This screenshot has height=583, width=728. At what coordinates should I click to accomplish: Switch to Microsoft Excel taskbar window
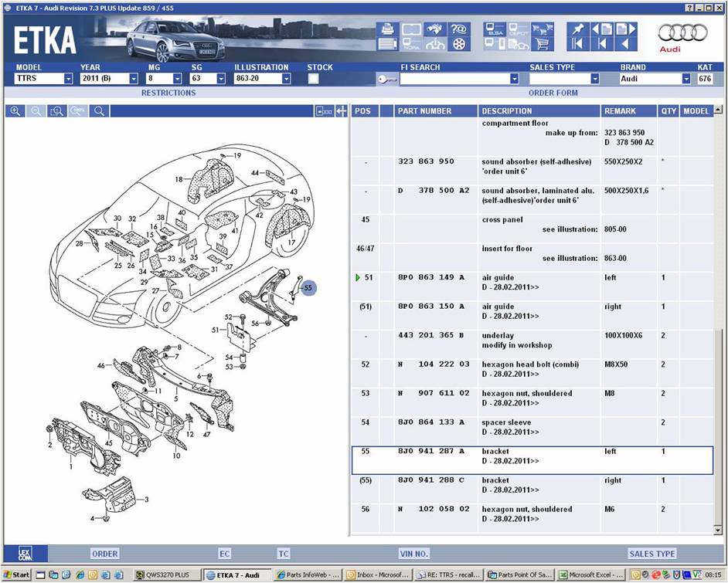(591, 575)
